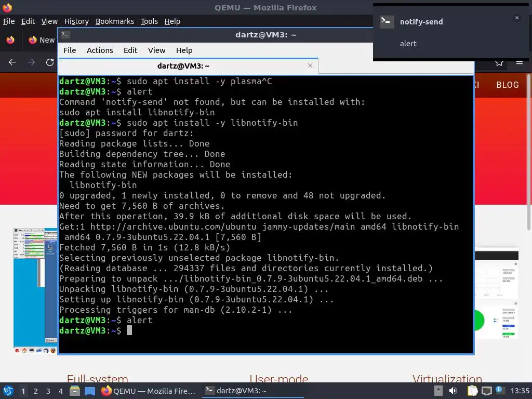Screen dimensions: 532x399
Task: Select dartz@VM3 terminal taskbar entry
Action: point(253,391)
